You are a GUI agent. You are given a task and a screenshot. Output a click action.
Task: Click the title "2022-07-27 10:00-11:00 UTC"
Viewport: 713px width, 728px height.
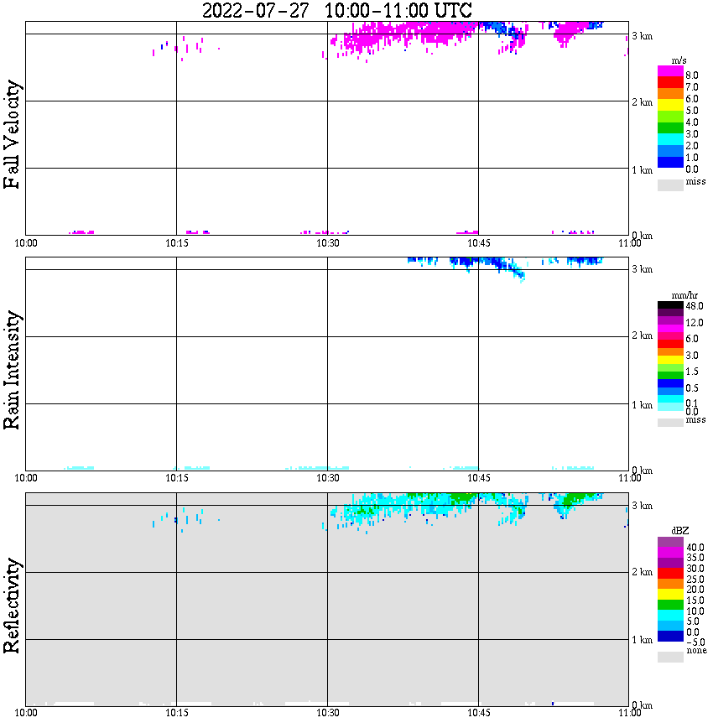(x=336, y=10)
